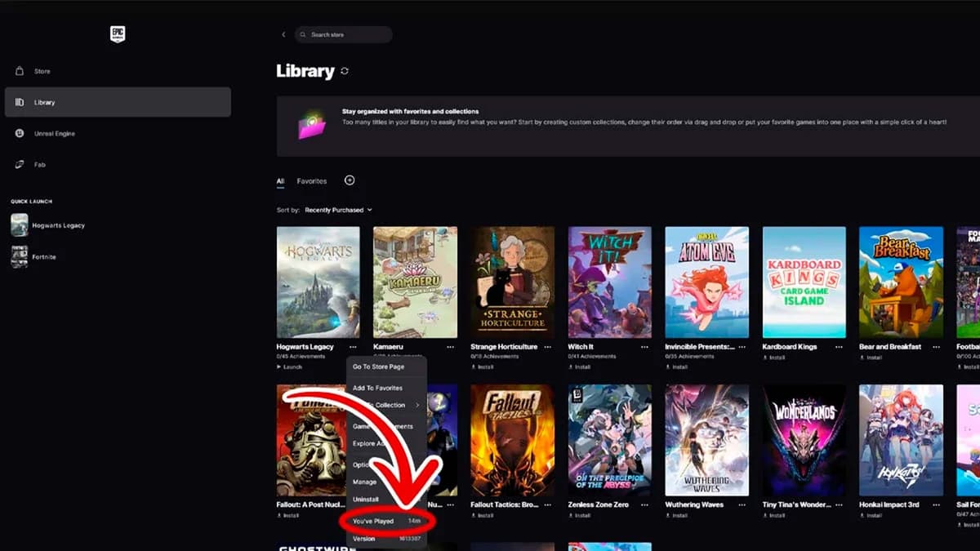Add a new collection with plus icon
Screen dimensions: 980x551
(350, 180)
